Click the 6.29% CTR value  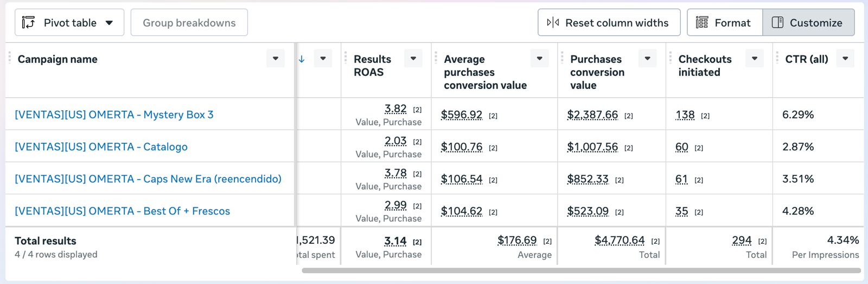click(x=798, y=115)
